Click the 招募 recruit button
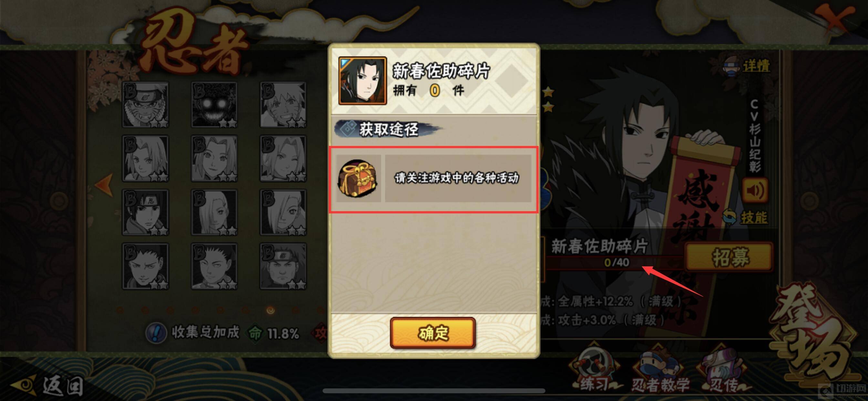Image resolution: width=868 pixels, height=401 pixels. pos(730,256)
